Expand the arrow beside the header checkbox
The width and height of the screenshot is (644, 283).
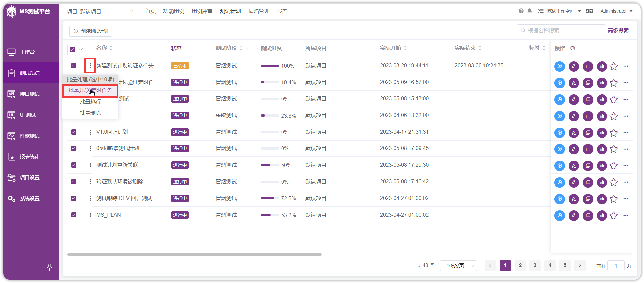tap(81, 50)
